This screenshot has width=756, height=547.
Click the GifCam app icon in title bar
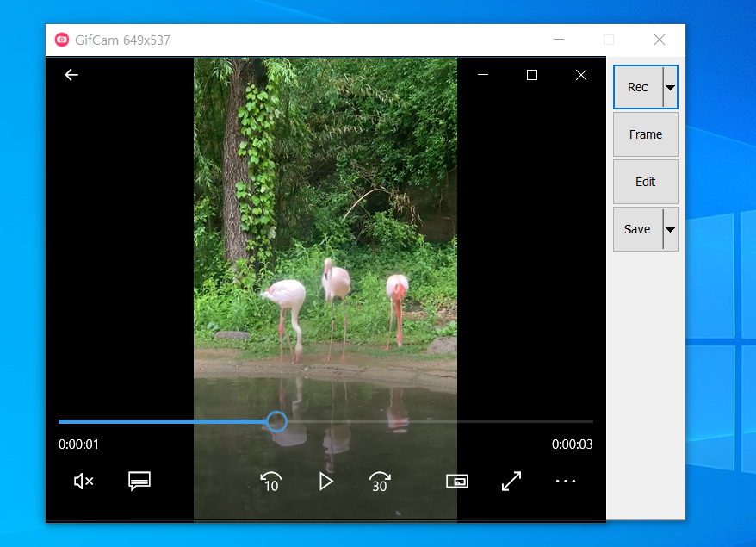tap(62, 40)
